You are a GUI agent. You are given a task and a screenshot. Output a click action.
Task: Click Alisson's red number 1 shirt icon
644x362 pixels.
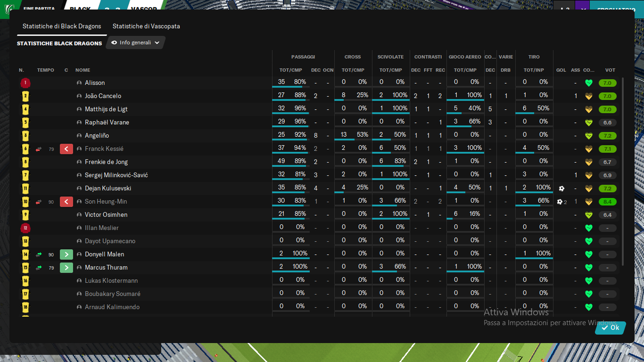tap(25, 83)
